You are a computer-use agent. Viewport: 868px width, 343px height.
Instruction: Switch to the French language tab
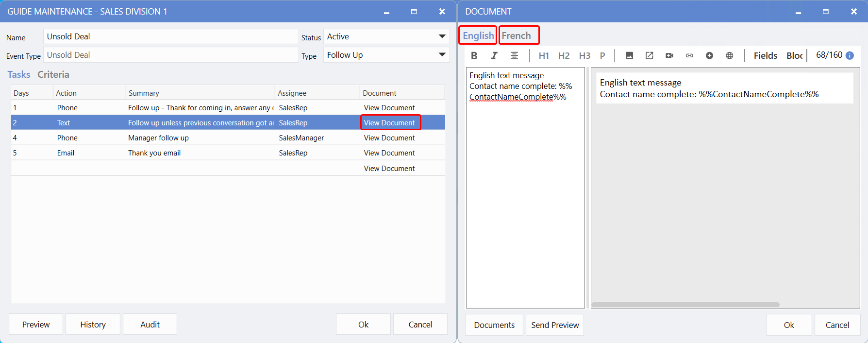click(x=517, y=35)
